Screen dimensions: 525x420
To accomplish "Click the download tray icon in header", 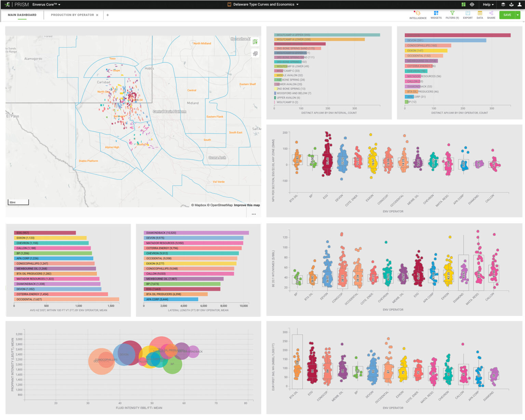I will click(511, 4).
